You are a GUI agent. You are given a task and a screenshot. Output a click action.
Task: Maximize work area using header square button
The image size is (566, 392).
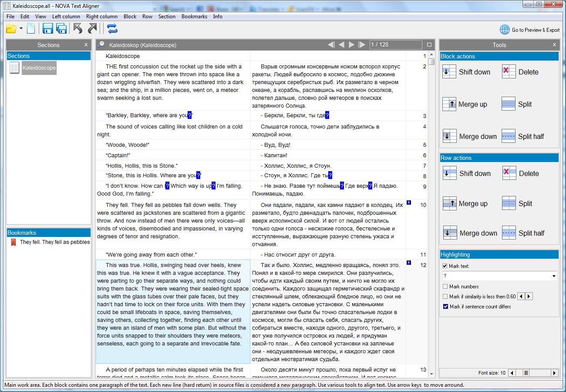click(429, 44)
